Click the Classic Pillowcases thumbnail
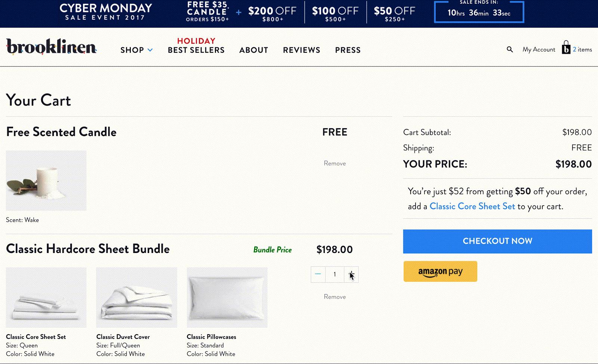This screenshot has height=364, width=598. (226, 297)
